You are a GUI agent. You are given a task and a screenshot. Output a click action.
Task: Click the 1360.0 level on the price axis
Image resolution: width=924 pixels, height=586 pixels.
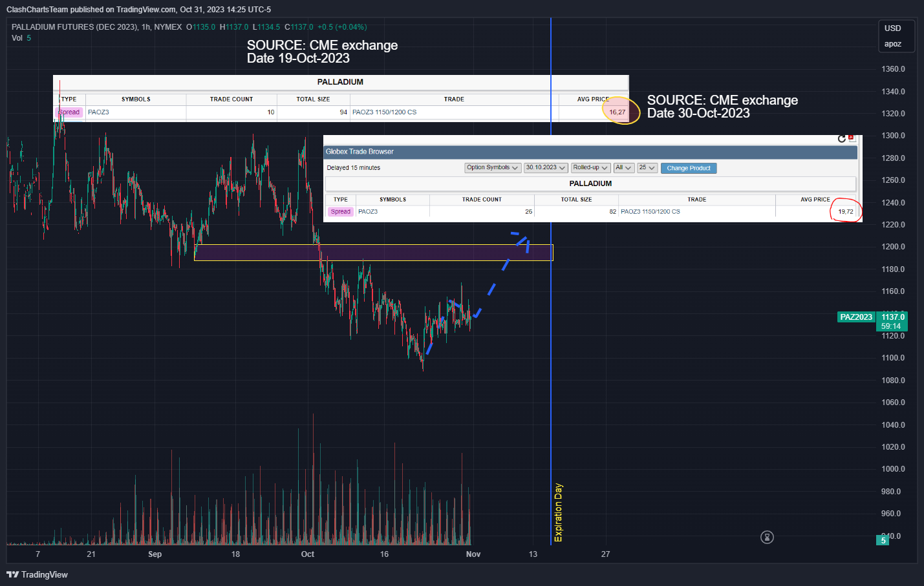click(893, 69)
